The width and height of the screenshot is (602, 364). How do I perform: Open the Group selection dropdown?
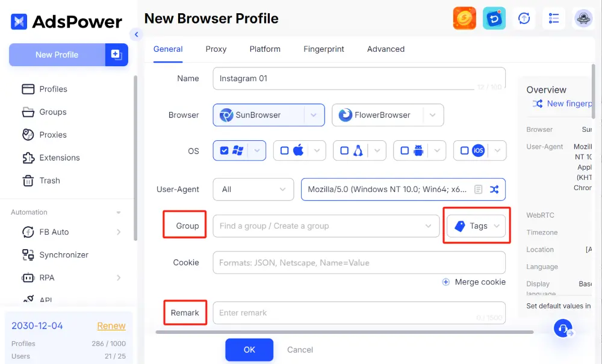click(326, 226)
